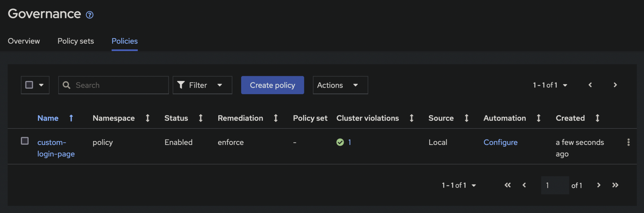Sort by Cluster violations column arrows

411,118
